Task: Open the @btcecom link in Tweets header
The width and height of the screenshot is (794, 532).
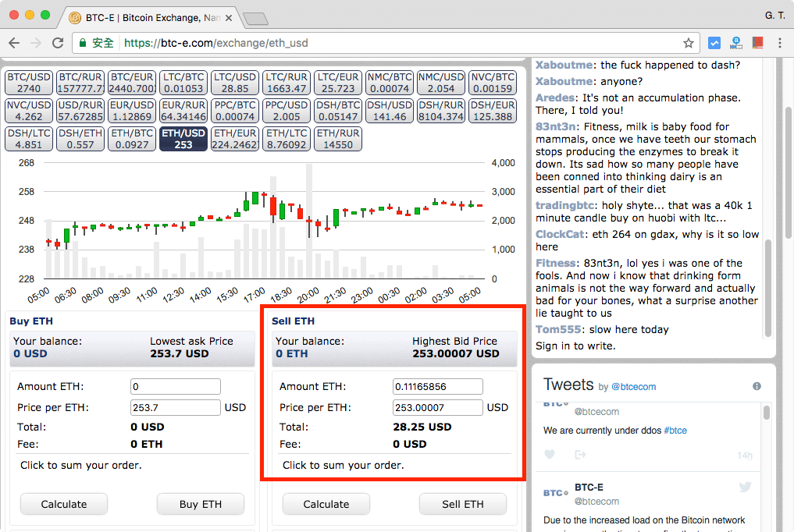Action: click(633, 386)
